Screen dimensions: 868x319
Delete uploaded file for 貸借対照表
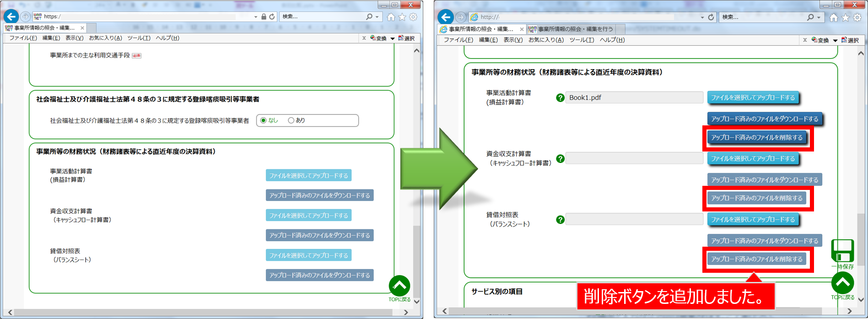click(x=757, y=259)
